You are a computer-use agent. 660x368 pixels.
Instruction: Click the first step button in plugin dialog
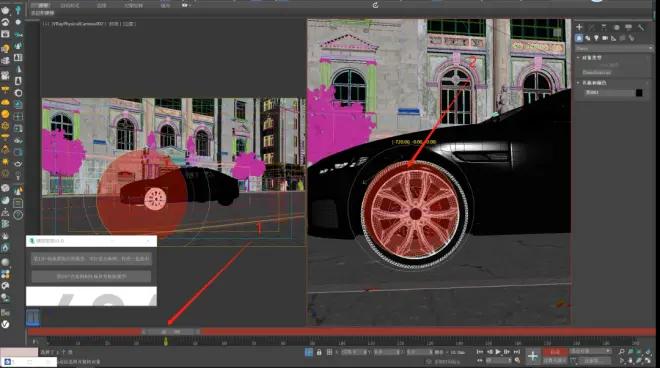click(91, 259)
